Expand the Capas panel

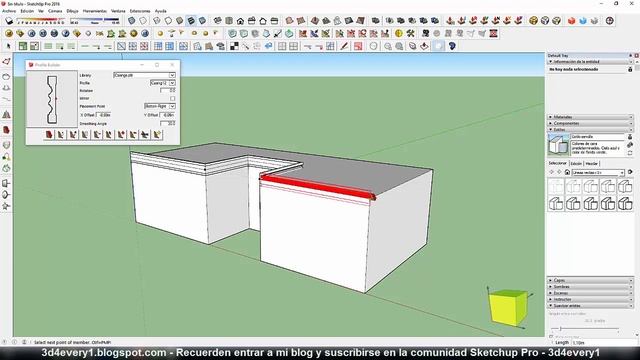point(590,280)
